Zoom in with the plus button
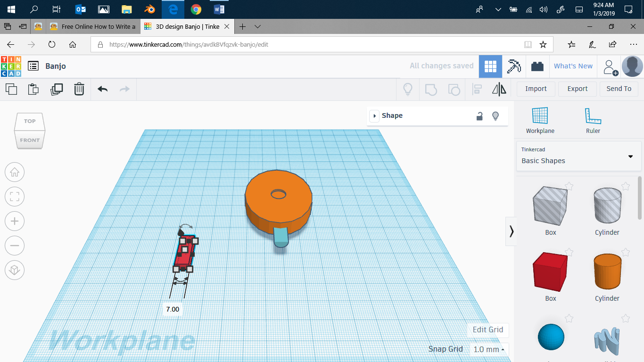Image resolution: width=644 pixels, height=362 pixels. 15,221
